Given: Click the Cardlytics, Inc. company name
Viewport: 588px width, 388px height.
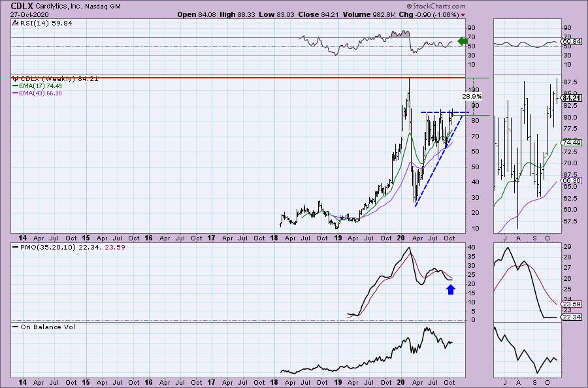Looking at the screenshot, I should tap(59, 7).
